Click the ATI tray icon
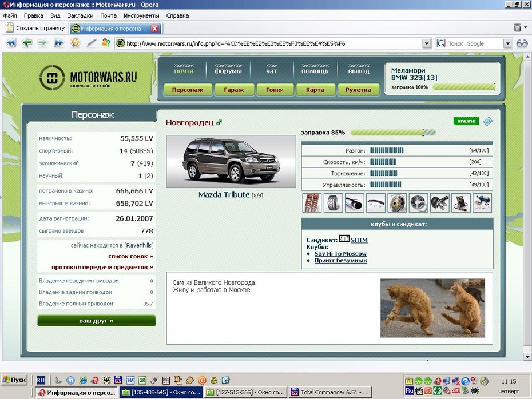Image resolution: width=532 pixels, height=399 pixels. pyautogui.click(x=456, y=391)
